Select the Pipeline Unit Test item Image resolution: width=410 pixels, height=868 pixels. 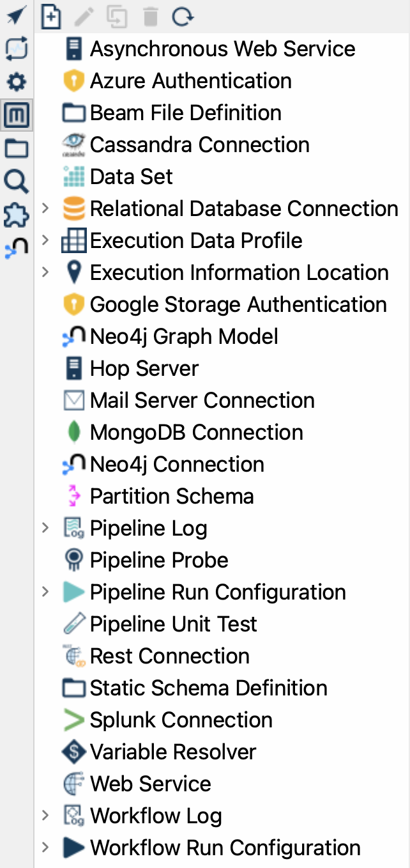[173, 624]
